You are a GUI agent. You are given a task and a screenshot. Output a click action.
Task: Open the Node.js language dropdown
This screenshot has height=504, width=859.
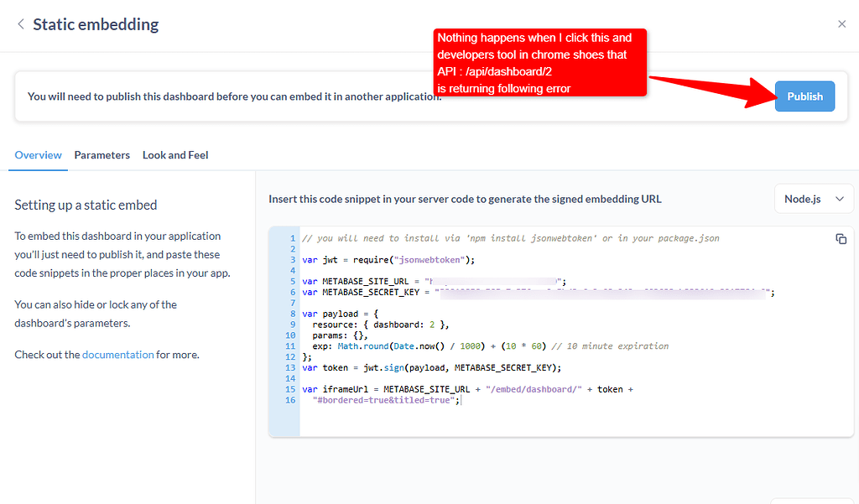click(813, 199)
